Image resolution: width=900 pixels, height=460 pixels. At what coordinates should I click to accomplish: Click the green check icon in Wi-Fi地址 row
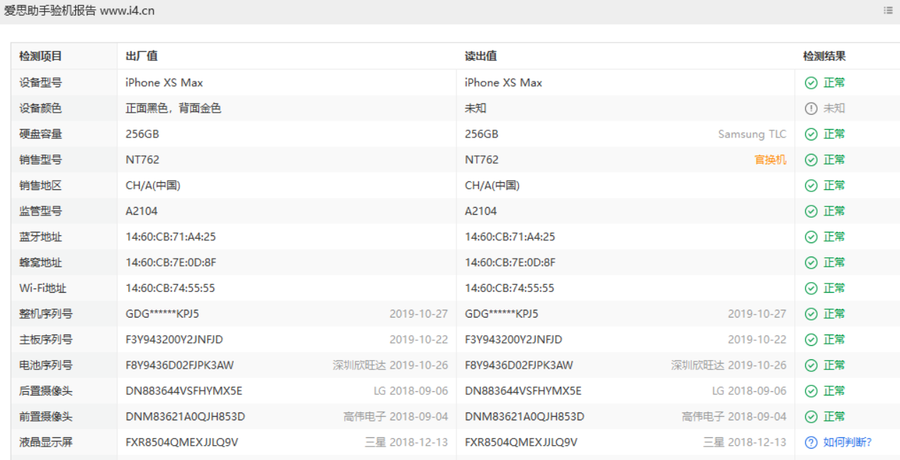[x=811, y=288]
